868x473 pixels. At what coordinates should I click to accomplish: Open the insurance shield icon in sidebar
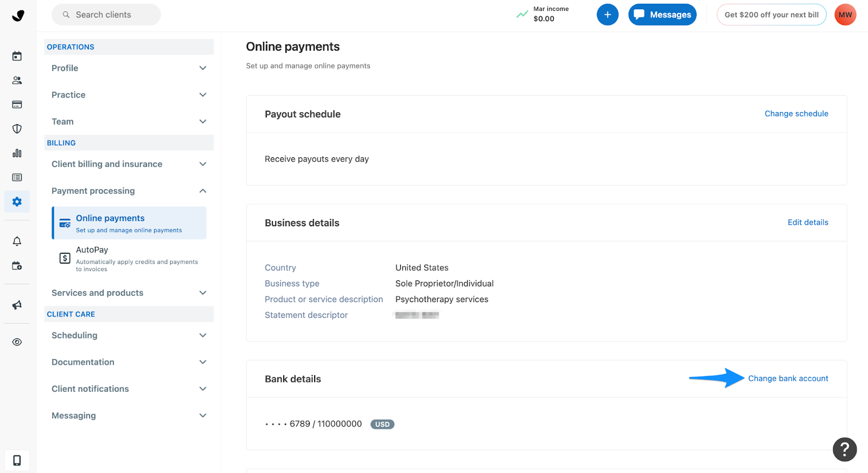point(17,129)
